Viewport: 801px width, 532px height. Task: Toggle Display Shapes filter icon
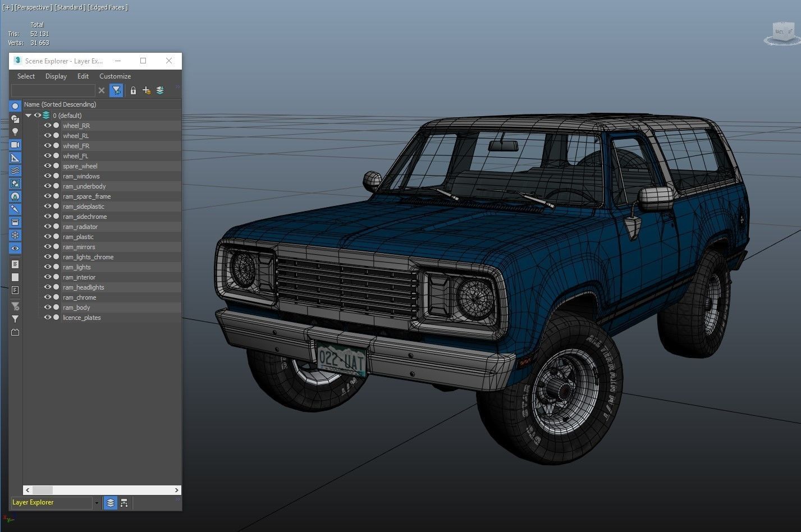(15, 119)
